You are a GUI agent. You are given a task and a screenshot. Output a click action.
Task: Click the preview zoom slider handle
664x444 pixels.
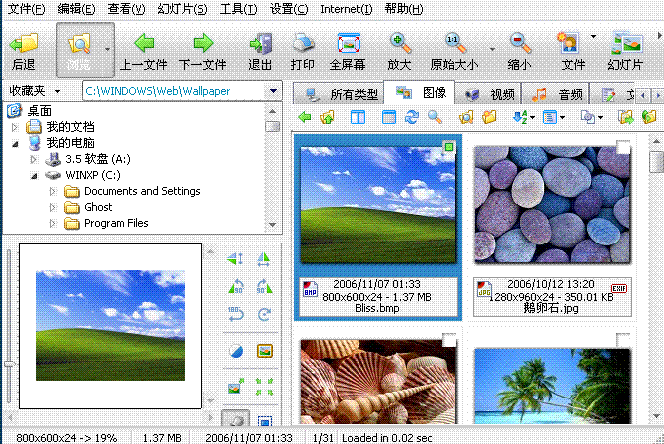click(x=9, y=364)
